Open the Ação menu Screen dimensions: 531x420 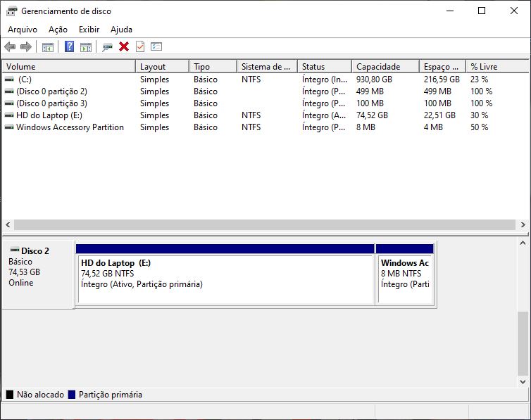tap(58, 30)
